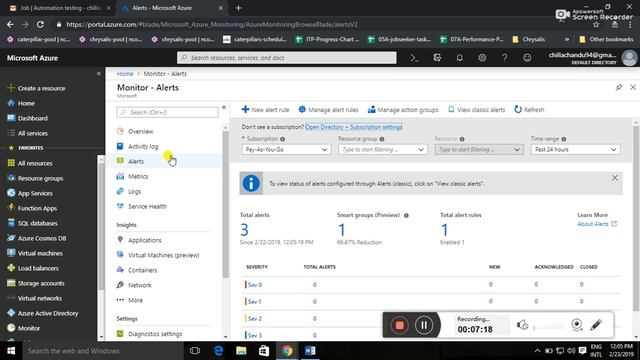Open portal settings gear
Screen dimensions: 640x360
tap(482, 58)
